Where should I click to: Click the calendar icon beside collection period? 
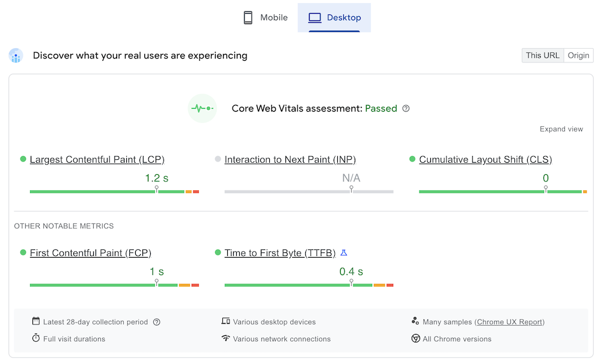click(37, 322)
